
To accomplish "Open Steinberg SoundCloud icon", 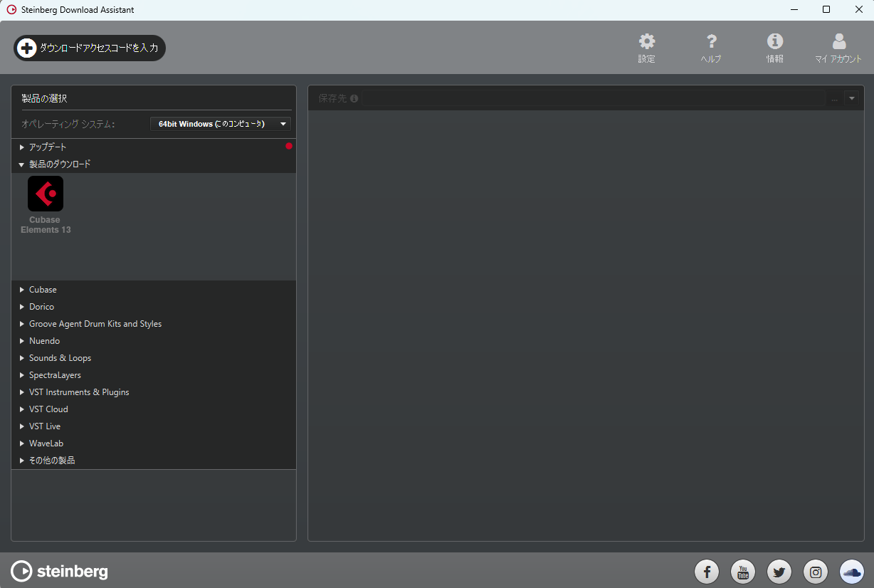I will (852, 571).
